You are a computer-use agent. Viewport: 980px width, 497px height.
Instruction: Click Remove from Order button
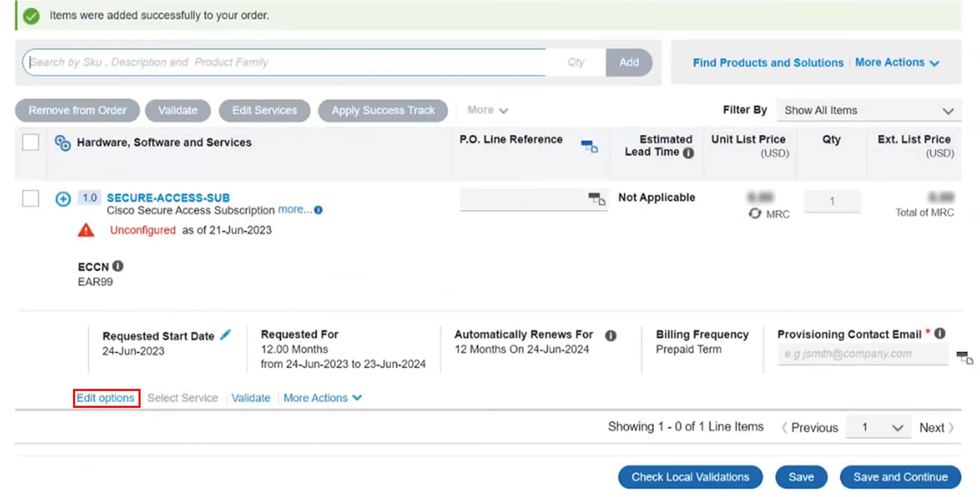tap(77, 110)
